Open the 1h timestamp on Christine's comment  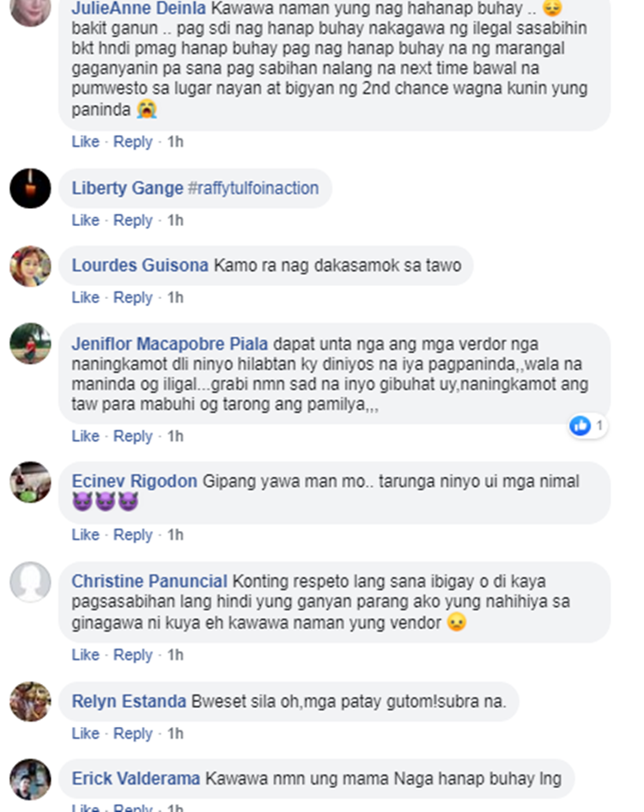point(175,655)
